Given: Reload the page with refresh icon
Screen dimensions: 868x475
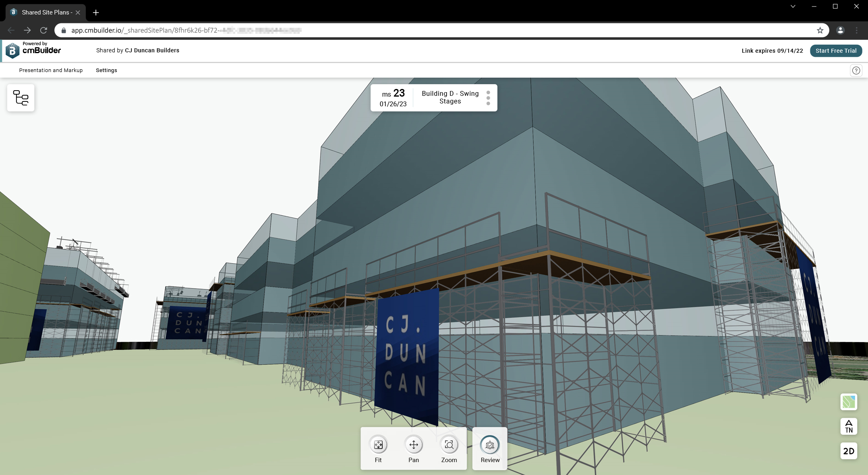Looking at the screenshot, I should [44, 30].
